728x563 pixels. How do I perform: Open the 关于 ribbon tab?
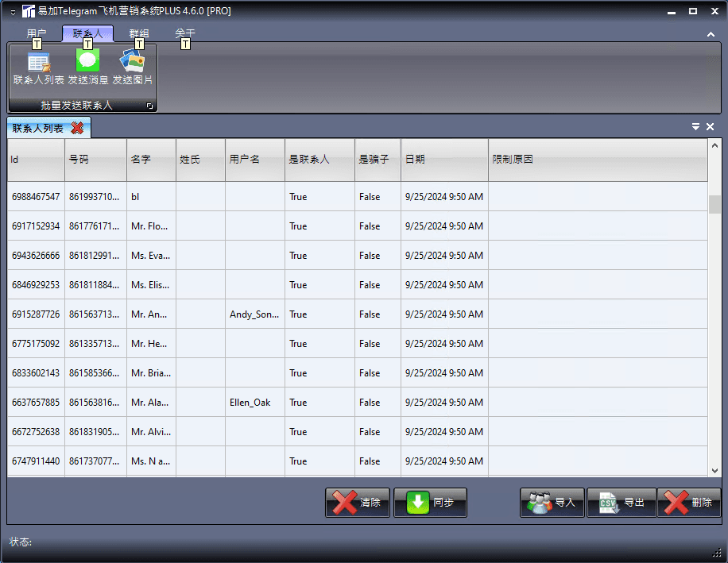[x=185, y=33]
